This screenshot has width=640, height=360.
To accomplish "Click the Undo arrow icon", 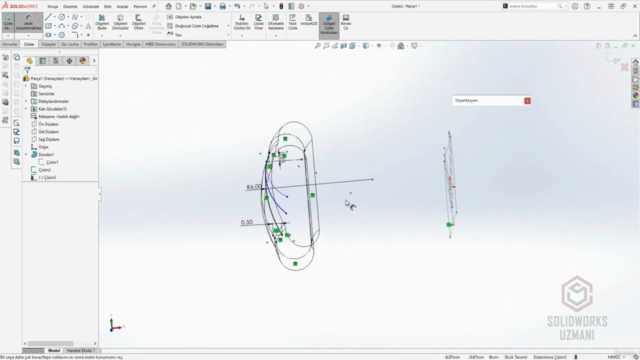I will pyautogui.click(x=237, y=6).
